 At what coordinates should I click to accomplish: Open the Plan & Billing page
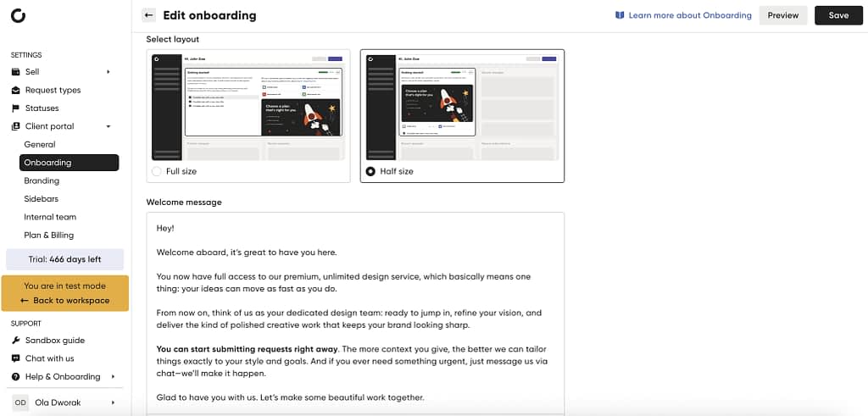(x=48, y=235)
